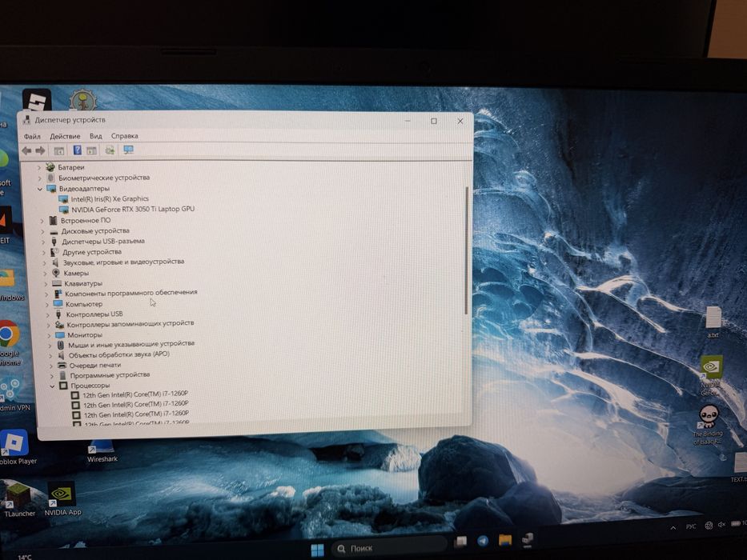Click the Forward arrow in Device Manager toolbar
The height and width of the screenshot is (560, 747).
pyautogui.click(x=41, y=150)
